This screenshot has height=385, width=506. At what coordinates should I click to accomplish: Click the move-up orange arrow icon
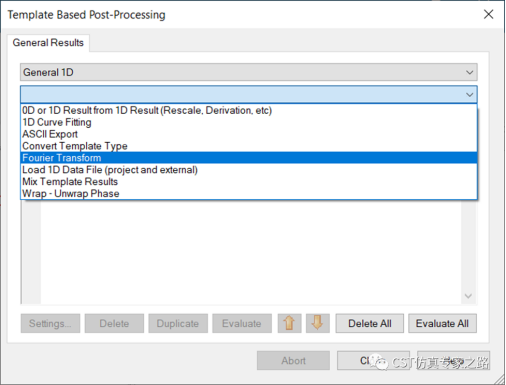click(x=289, y=323)
